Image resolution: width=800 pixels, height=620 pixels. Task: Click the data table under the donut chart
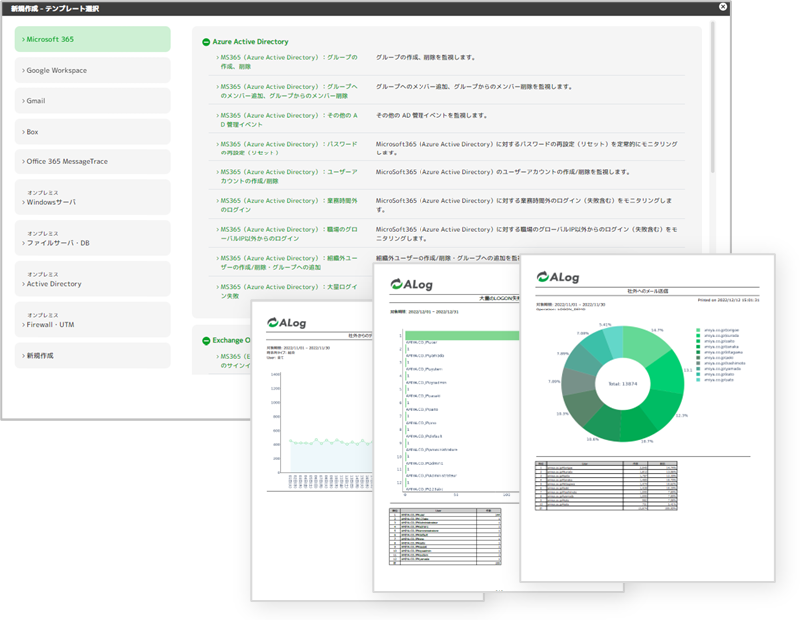point(606,486)
